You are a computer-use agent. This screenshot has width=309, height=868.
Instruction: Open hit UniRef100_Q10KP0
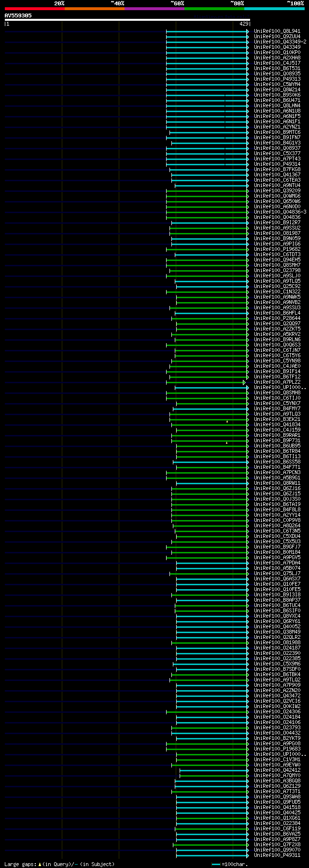[277, 53]
